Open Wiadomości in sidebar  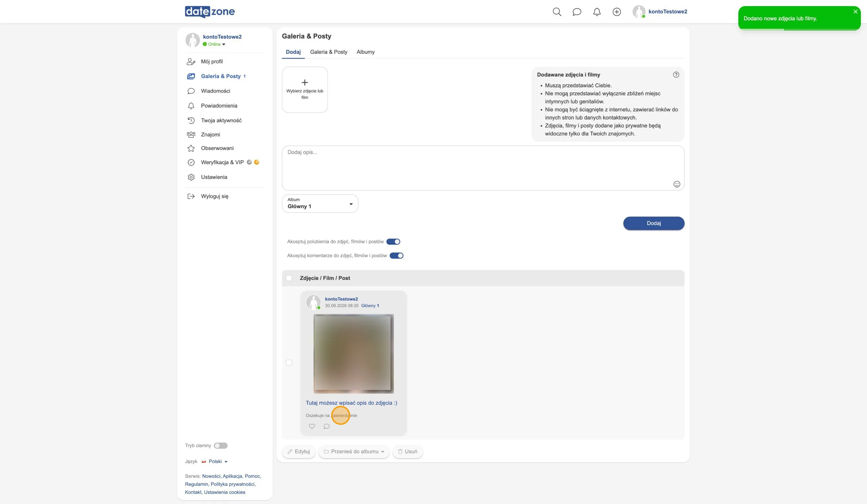point(215,91)
